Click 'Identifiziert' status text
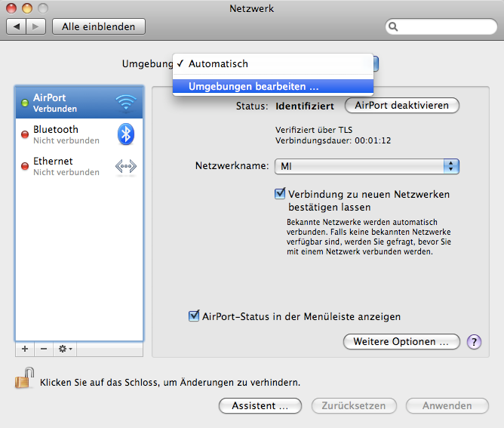The width and height of the screenshot is (504, 428). [x=305, y=106]
